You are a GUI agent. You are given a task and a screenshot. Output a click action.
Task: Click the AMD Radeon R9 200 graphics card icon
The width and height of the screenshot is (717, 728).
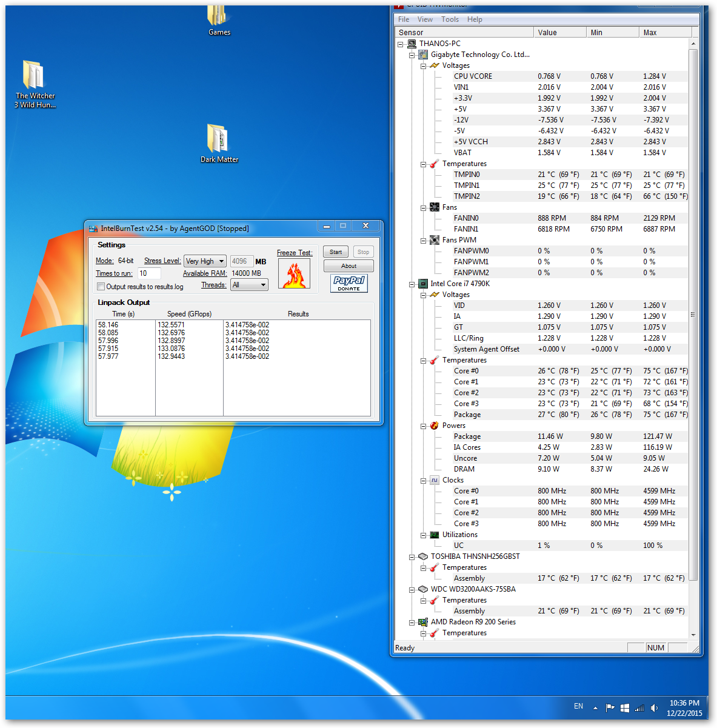coord(423,622)
